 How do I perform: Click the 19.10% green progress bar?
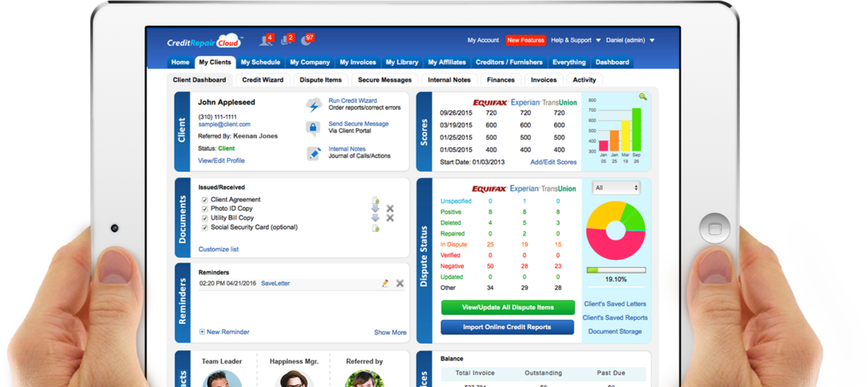(616, 270)
